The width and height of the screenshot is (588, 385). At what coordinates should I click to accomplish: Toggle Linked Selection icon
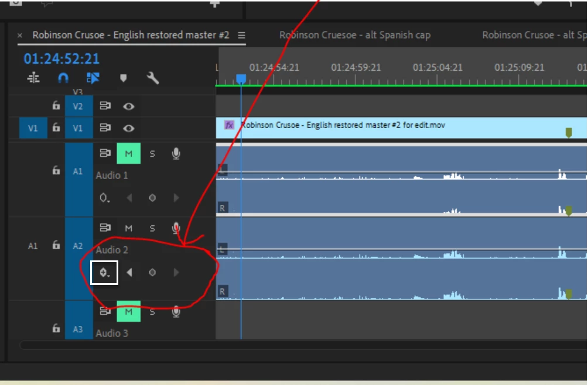(93, 78)
